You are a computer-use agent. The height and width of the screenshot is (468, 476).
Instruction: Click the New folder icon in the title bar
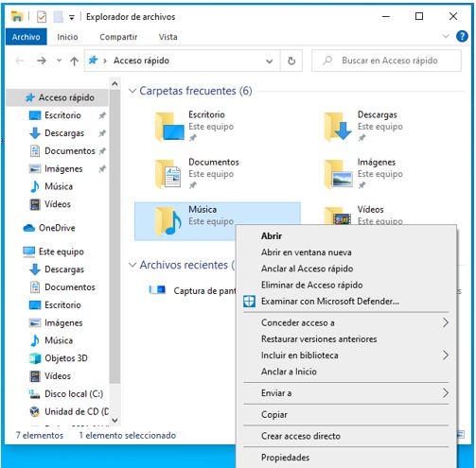click(x=58, y=17)
